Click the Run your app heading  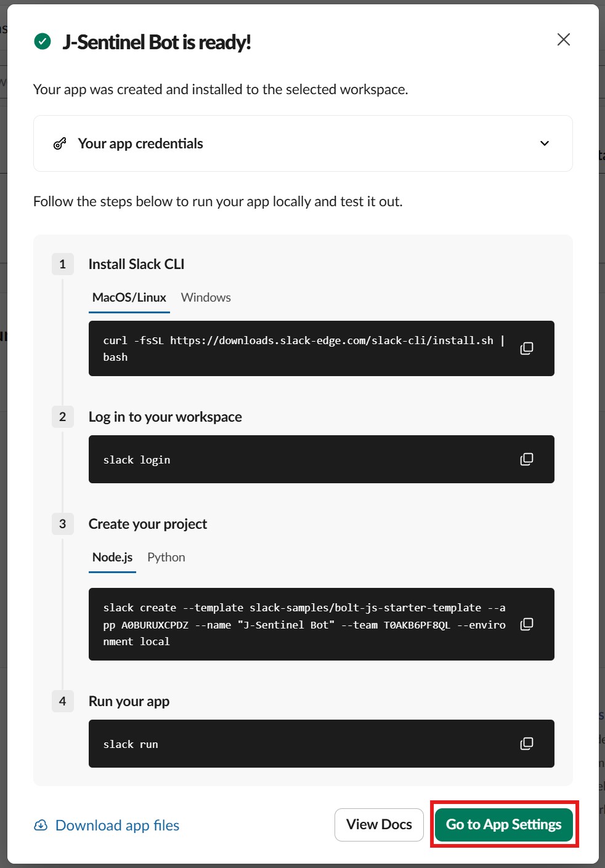(x=129, y=701)
